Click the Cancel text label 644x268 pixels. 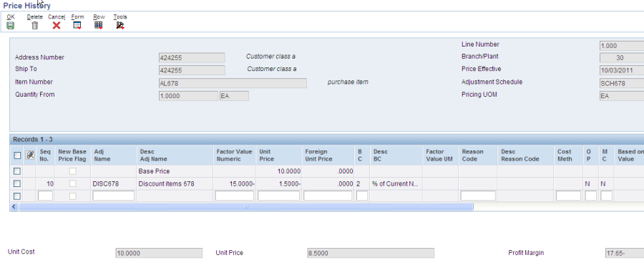click(57, 17)
